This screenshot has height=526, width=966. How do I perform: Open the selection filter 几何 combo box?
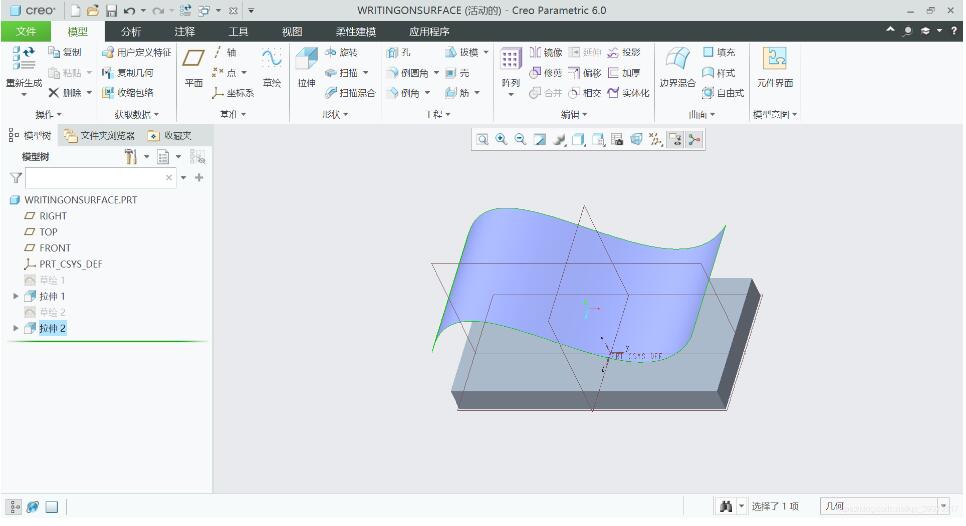coord(885,506)
